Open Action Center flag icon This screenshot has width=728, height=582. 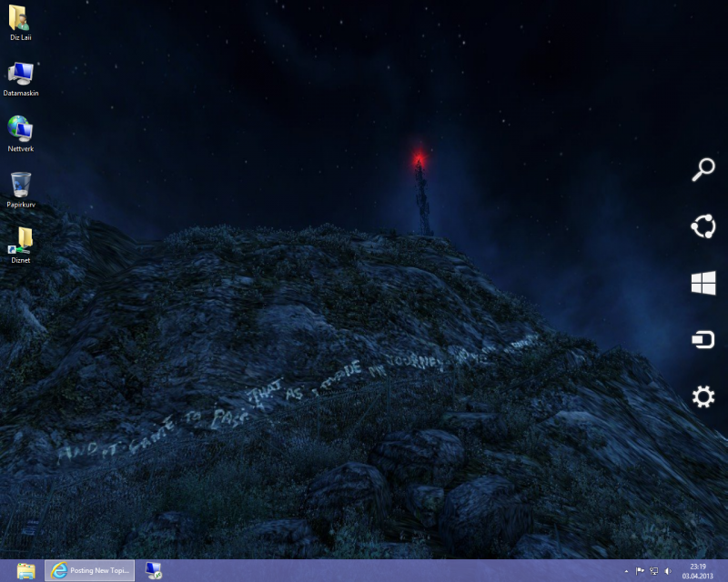coord(640,571)
